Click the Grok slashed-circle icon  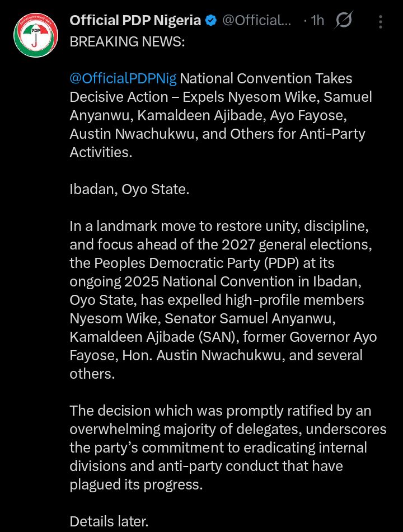click(343, 21)
